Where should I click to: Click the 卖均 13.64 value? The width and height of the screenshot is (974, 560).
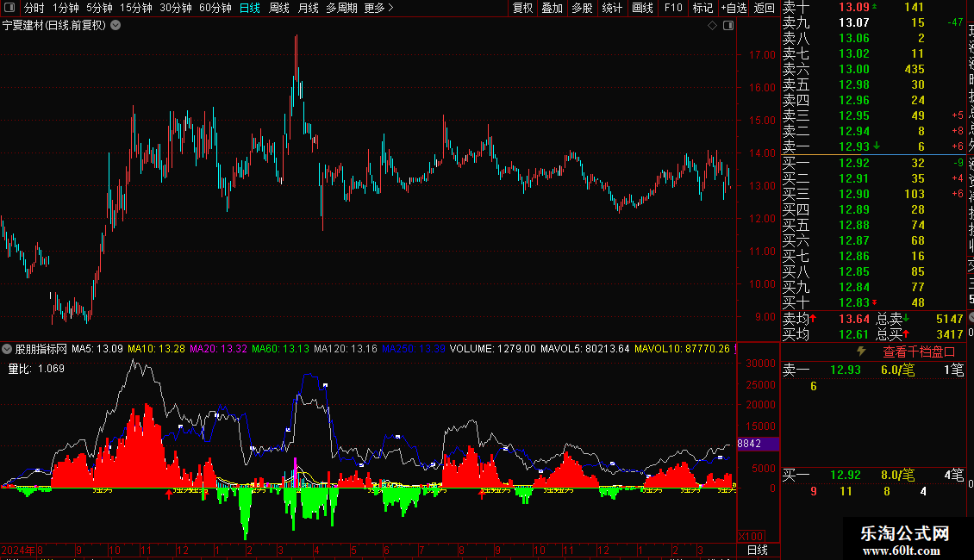pyautogui.click(x=854, y=319)
